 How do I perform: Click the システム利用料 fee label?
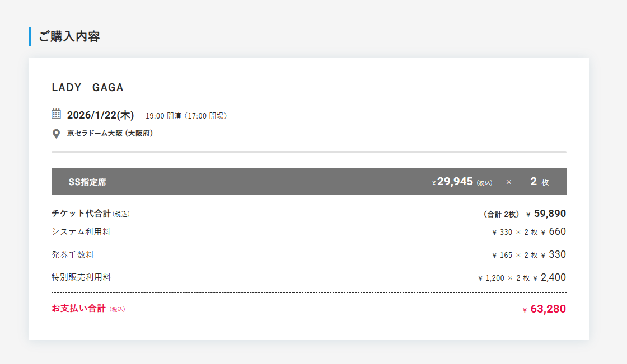(81, 232)
